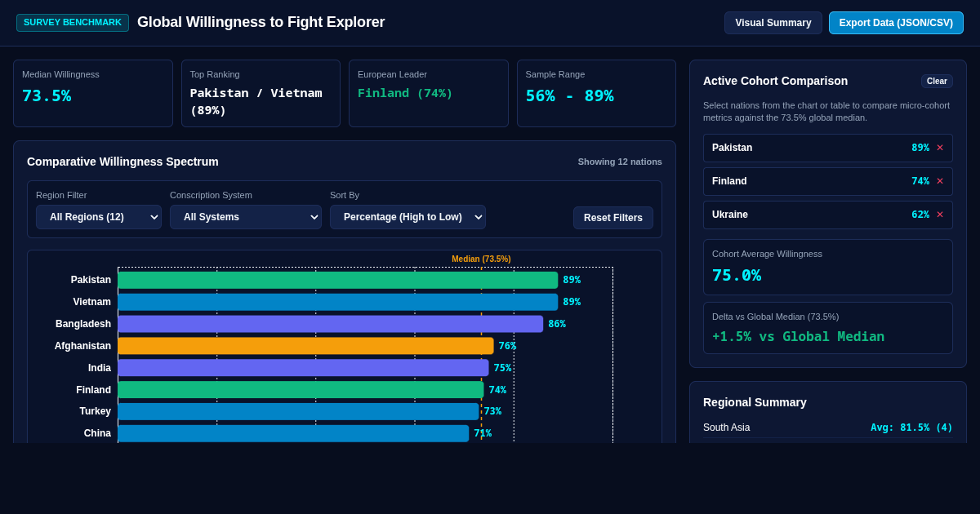This screenshot has height=514, width=980.
Task: Remove Pakistan from cohort comparison
Action: [940, 148]
